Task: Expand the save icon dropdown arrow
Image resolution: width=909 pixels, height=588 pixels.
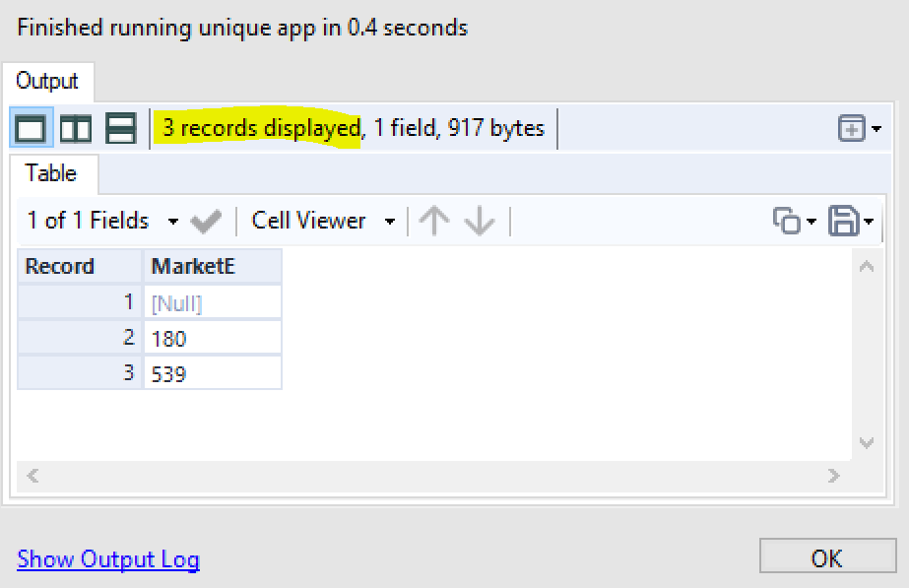Action: (x=869, y=222)
